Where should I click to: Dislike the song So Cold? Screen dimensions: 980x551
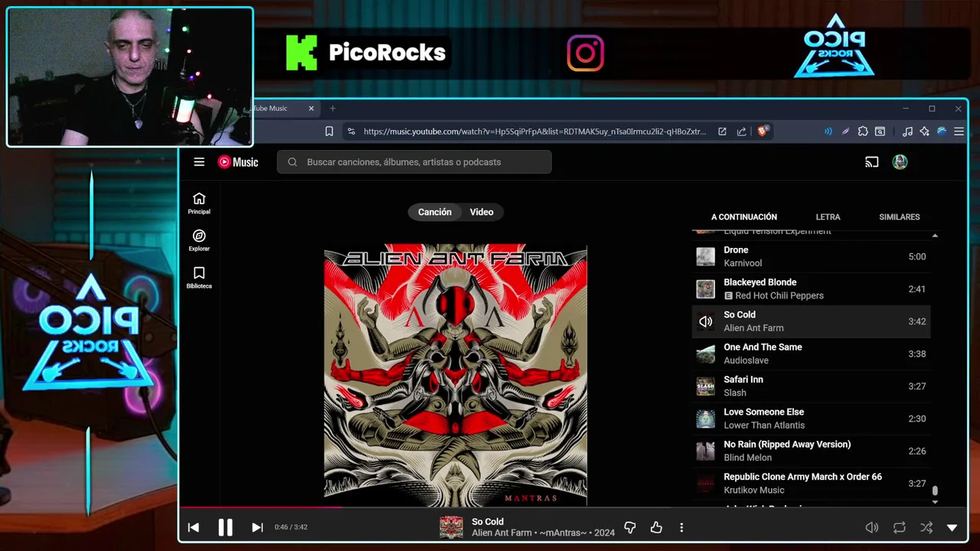pos(630,527)
